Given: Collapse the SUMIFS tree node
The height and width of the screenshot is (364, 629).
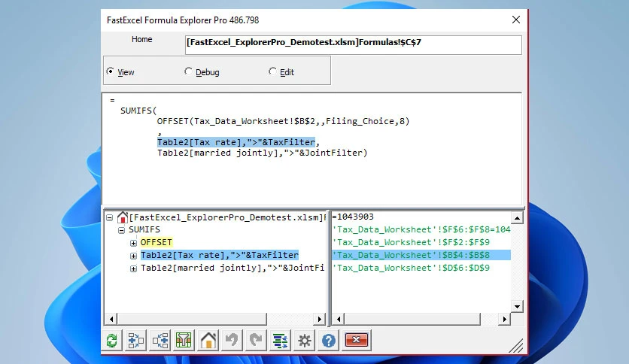Looking at the screenshot, I should pyautogui.click(x=122, y=230).
